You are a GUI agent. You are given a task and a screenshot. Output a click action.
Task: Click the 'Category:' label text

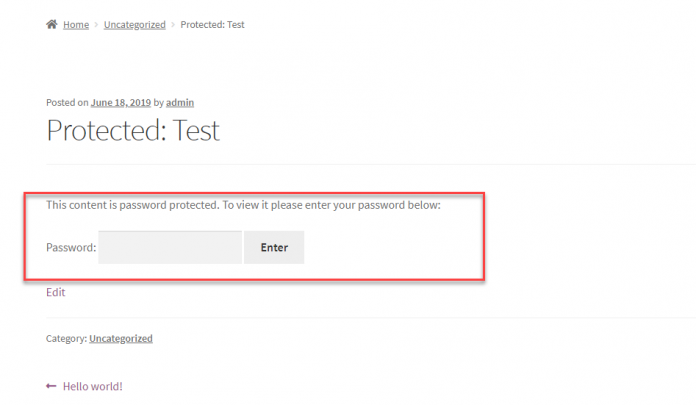pyautogui.click(x=66, y=339)
